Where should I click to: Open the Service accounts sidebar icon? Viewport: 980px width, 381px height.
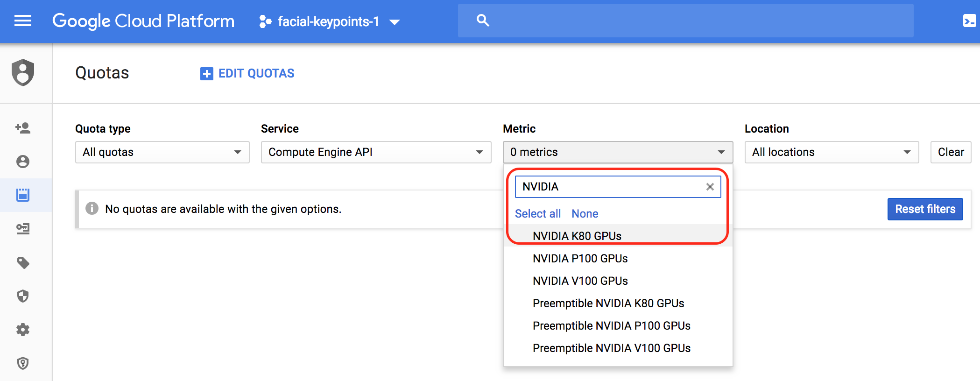[23, 229]
